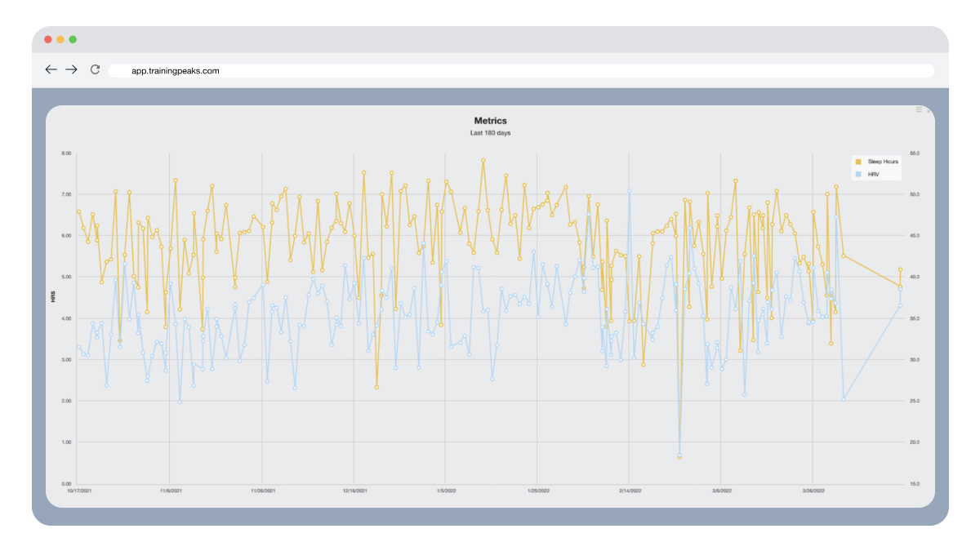This screenshot has height=551, width=980.
Task: Click the 11/6/2021 date axis label
Action: tap(169, 491)
